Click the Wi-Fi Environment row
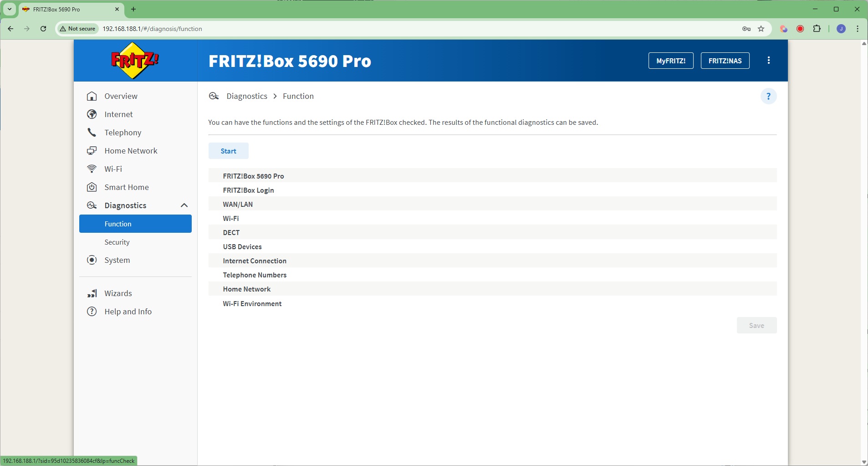Viewport: 868px width, 466px height. [x=493, y=303]
